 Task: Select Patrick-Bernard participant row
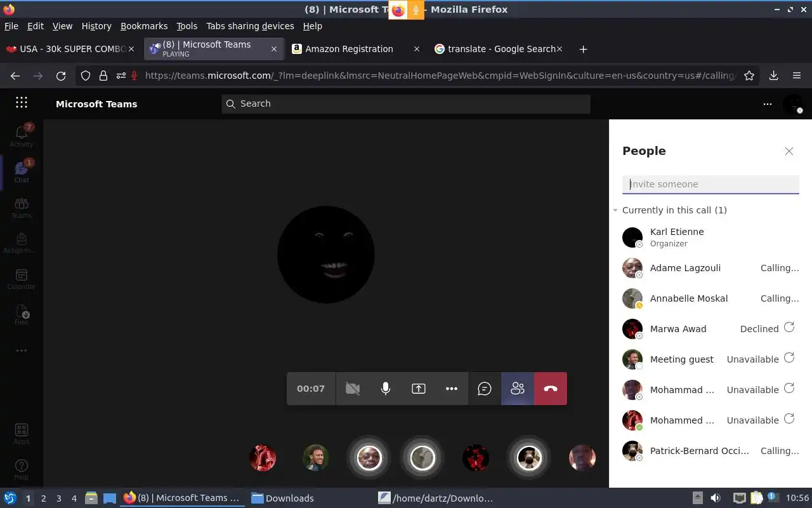710,451
